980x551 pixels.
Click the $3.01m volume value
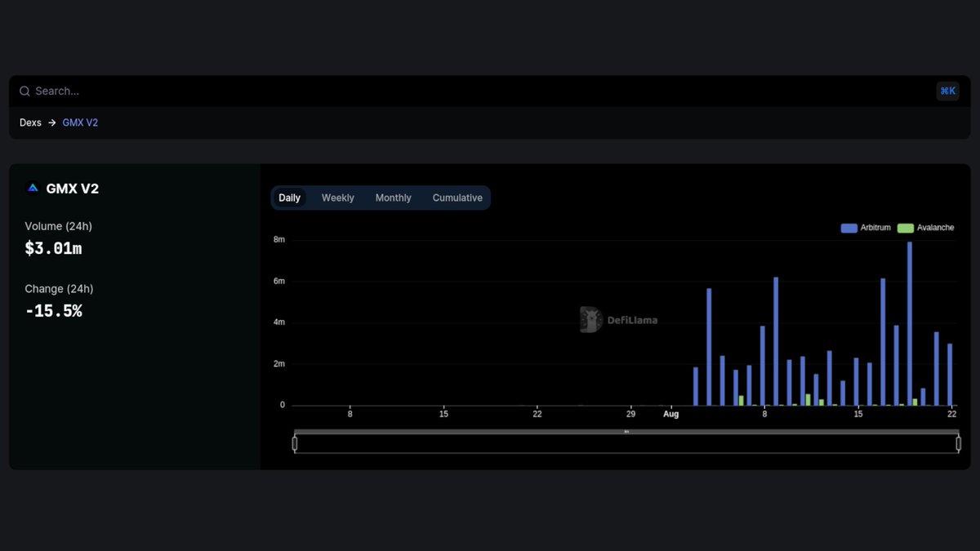(53, 249)
